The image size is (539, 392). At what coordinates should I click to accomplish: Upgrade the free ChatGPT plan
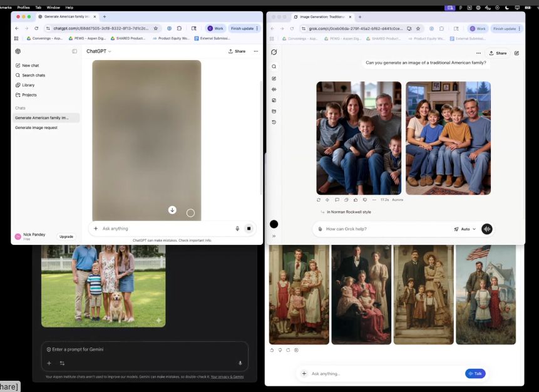point(66,236)
